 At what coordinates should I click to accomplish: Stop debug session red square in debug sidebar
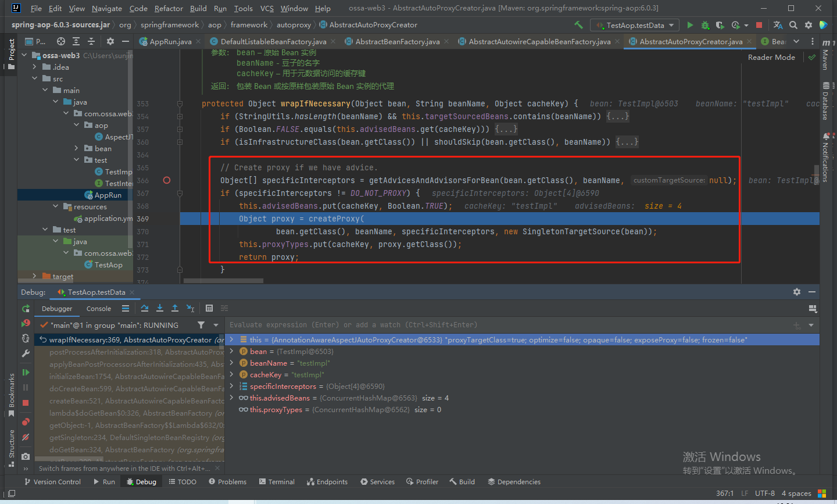[26, 402]
